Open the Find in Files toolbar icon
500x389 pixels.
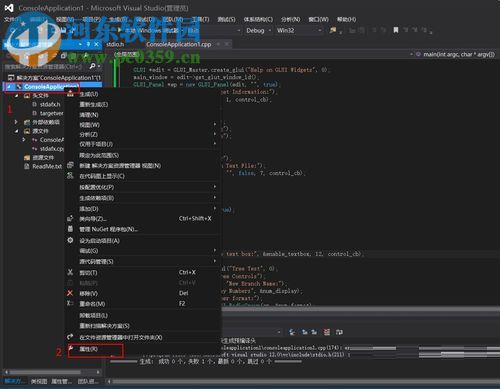click(x=333, y=30)
